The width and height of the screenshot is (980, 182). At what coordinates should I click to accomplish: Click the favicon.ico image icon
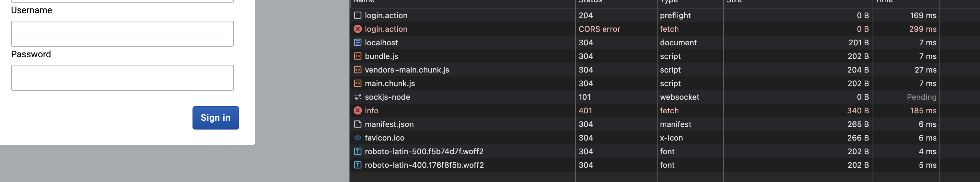(x=357, y=138)
